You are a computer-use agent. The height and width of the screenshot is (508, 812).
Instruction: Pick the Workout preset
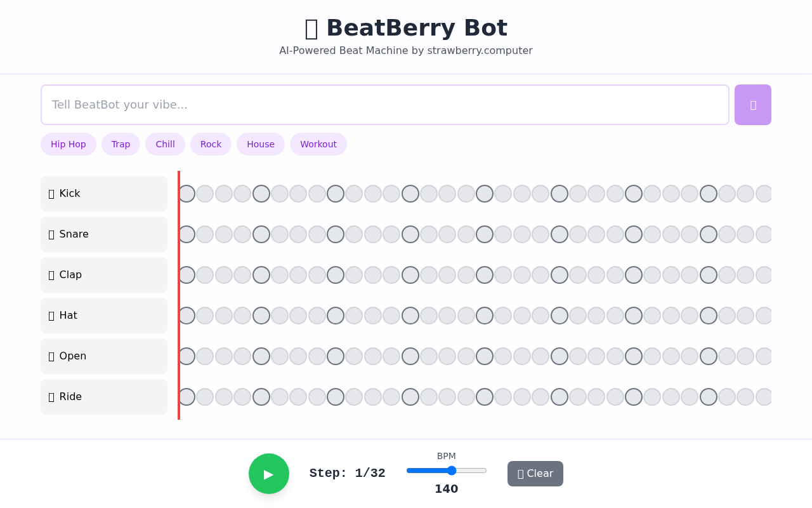tap(318, 144)
